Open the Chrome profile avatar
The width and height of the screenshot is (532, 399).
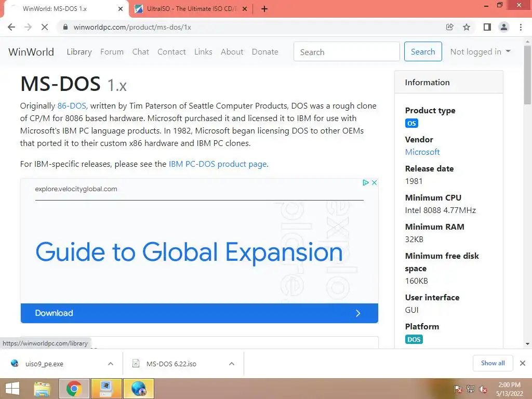pos(504,27)
